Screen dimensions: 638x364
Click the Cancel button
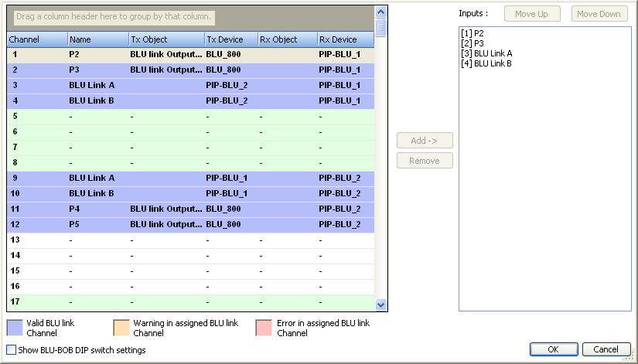point(606,349)
